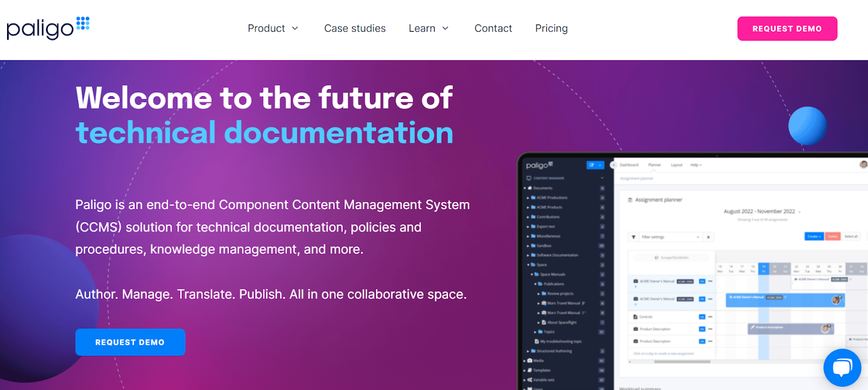868x390 pixels.
Task: Switch to the Planner tab
Action: tap(655, 165)
